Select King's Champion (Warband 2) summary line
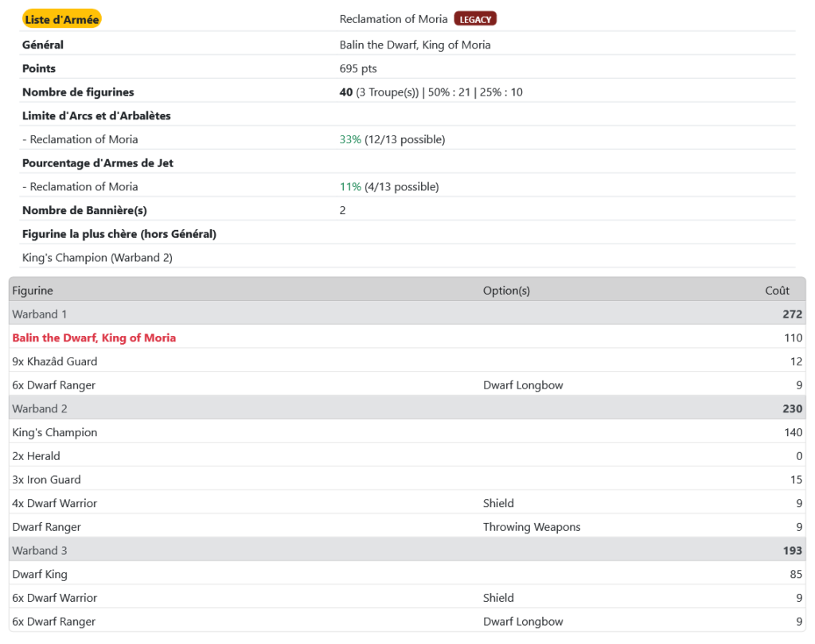This screenshot has height=644, width=815. click(x=97, y=258)
